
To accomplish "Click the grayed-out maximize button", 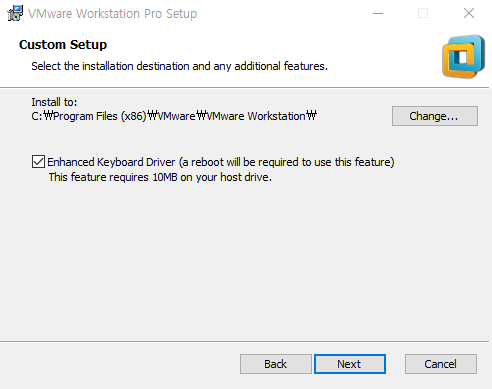I will point(423,13).
